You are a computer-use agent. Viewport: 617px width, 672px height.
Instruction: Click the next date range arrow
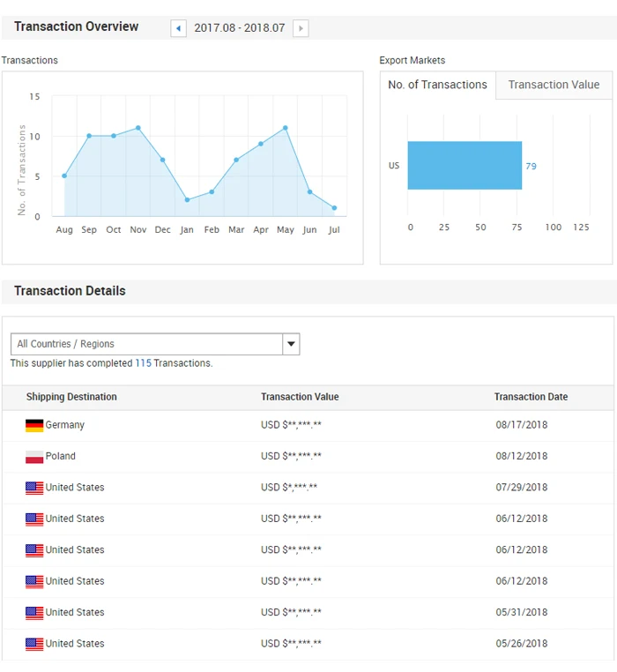[301, 28]
